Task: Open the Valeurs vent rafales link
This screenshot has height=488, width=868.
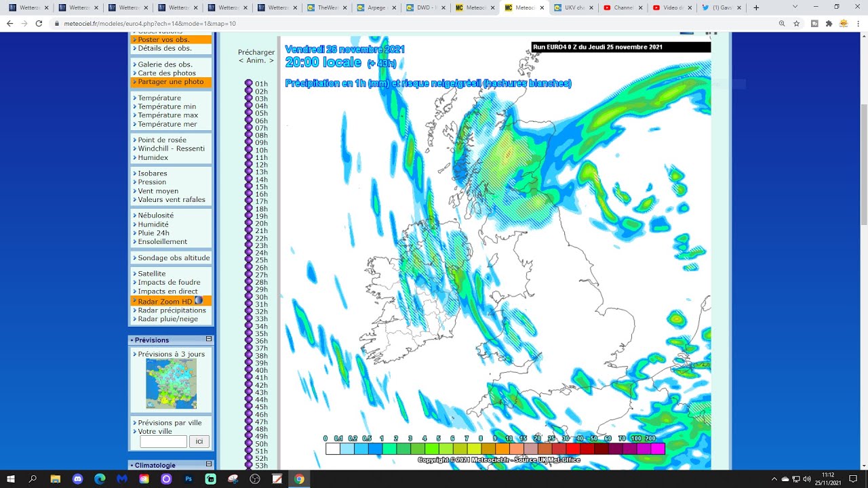Action: 172,200
